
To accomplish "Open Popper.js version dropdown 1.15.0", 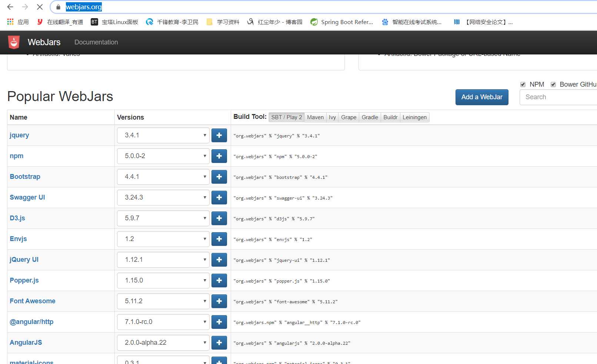I will pos(163,280).
